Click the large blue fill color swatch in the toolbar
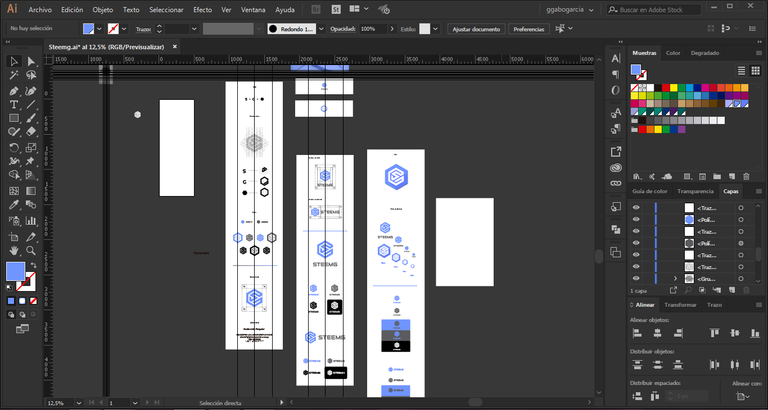 (16, 272)
